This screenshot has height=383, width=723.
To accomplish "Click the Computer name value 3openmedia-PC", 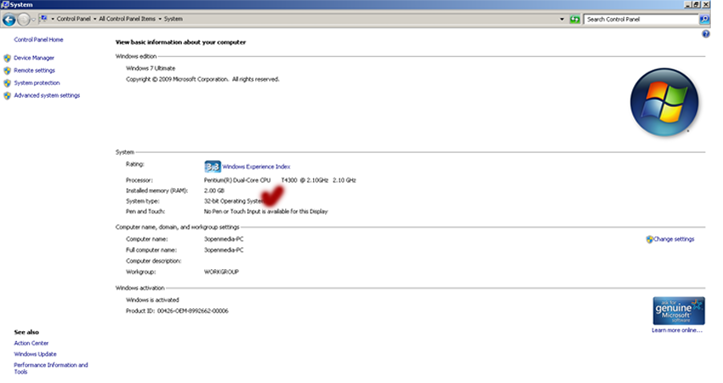I will coord(224,239).
